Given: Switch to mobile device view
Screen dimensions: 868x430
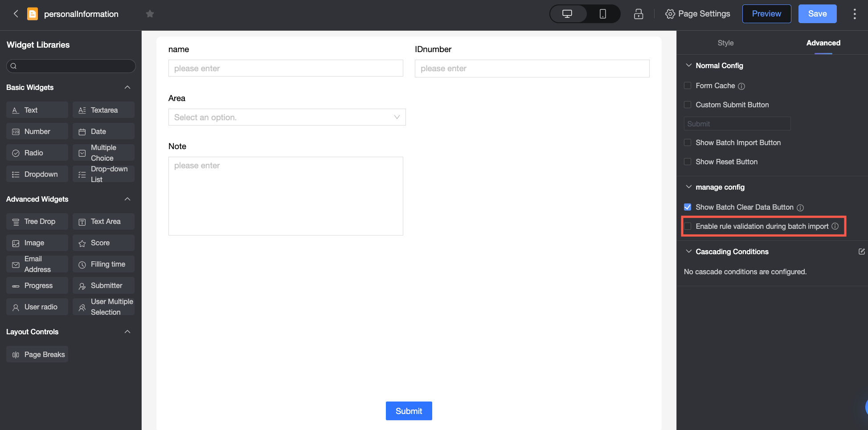Looking at the screenshot, I should [602, 14].
